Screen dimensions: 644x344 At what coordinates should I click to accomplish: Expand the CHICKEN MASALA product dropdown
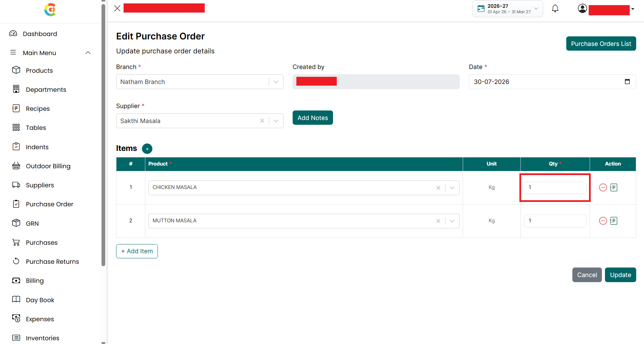452,188
